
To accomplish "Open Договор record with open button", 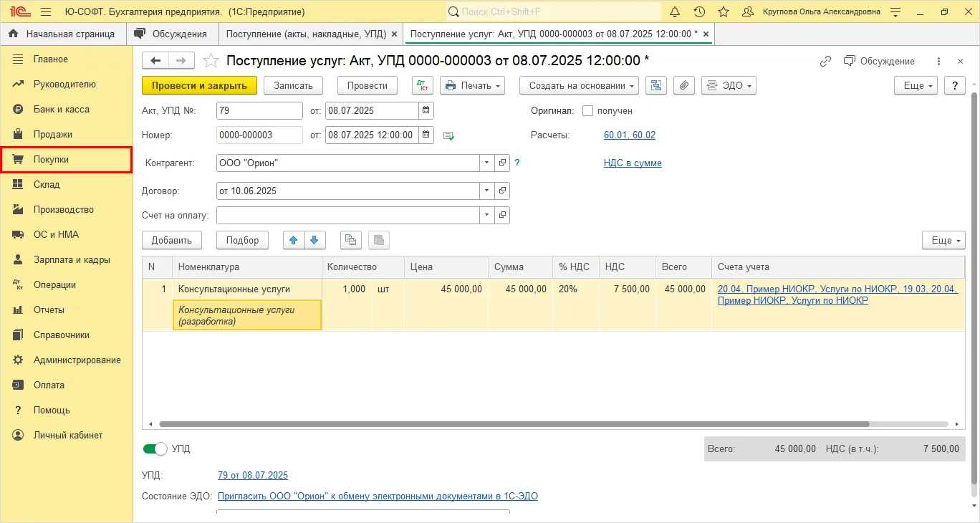I will (502, 191).
